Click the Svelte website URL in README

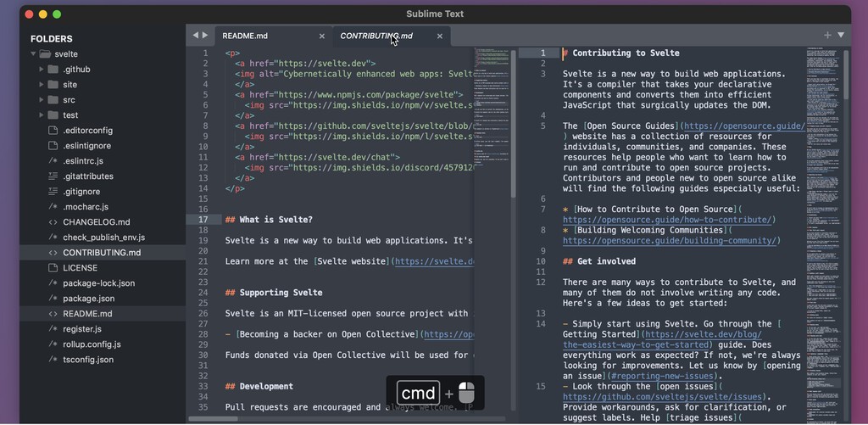coord(434,261)
